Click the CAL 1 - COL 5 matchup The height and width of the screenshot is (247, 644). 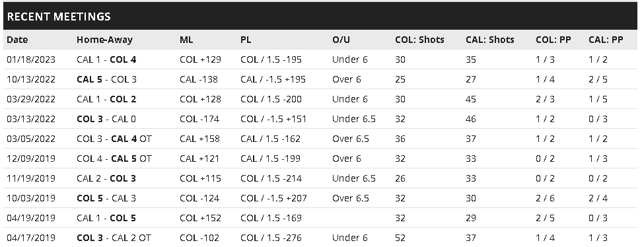point(106,218)
